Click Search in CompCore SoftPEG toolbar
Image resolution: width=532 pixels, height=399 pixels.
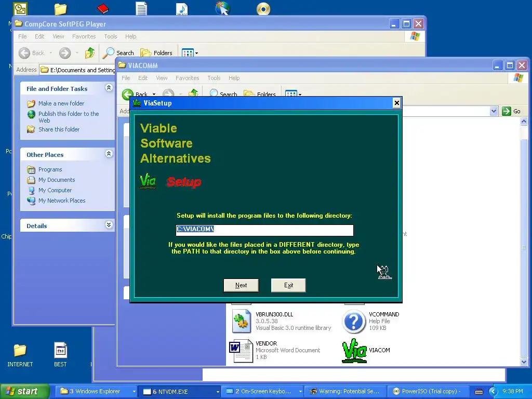point(118,53)
